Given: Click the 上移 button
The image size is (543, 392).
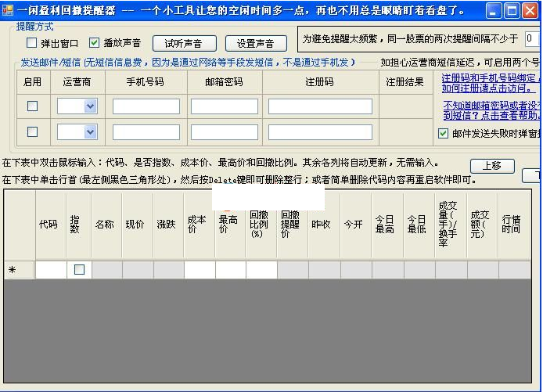Looking at the screenshot, I should [x=491, y=166].
